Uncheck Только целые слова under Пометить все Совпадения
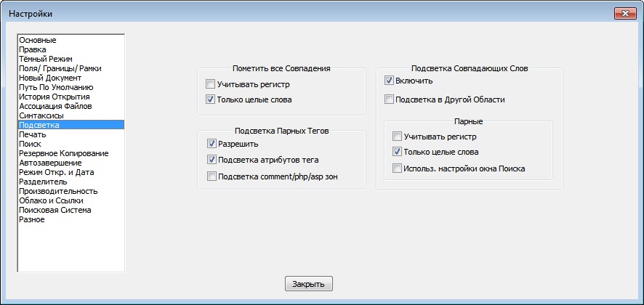Image resolution: width=644 pixels, height=305 pixels. pos(211,99)
